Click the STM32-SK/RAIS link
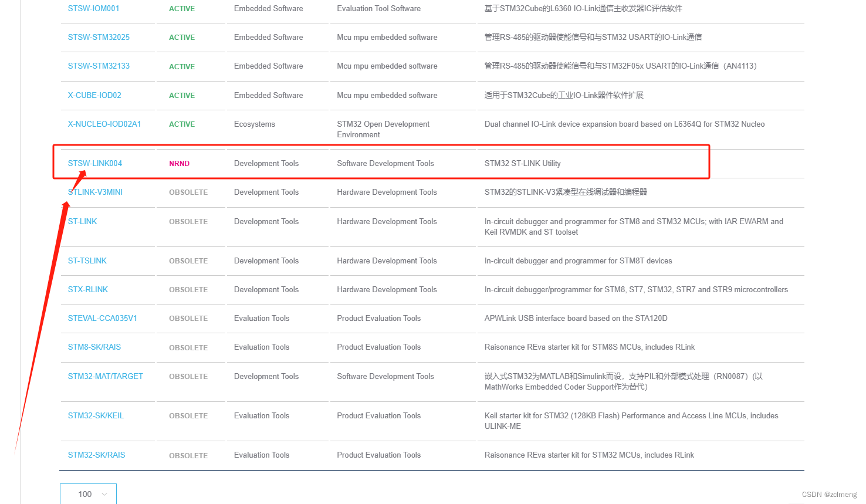This screenshot has width=866, height=504. (x=96, y=455)
